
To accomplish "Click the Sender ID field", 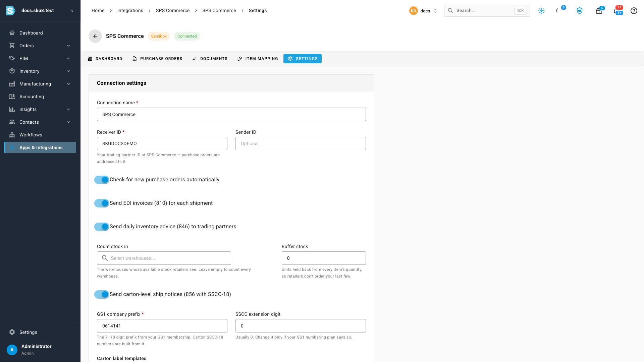I will [x=301, y=143].
